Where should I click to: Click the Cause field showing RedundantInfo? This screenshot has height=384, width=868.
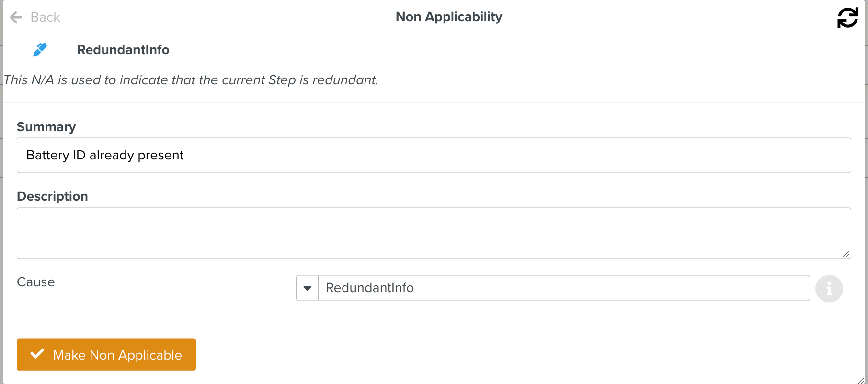click(x=563, y=288)
